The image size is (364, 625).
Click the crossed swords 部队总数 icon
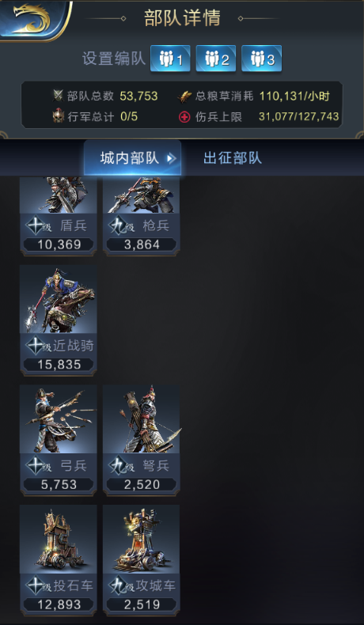point(59,96)
